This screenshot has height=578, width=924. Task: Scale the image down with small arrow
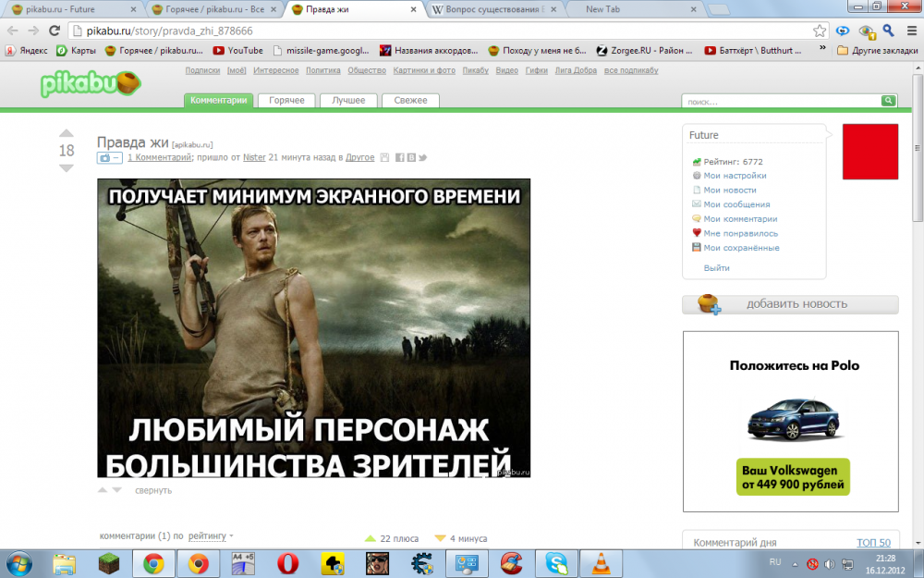pyautogui.click(x=116, y=490)
